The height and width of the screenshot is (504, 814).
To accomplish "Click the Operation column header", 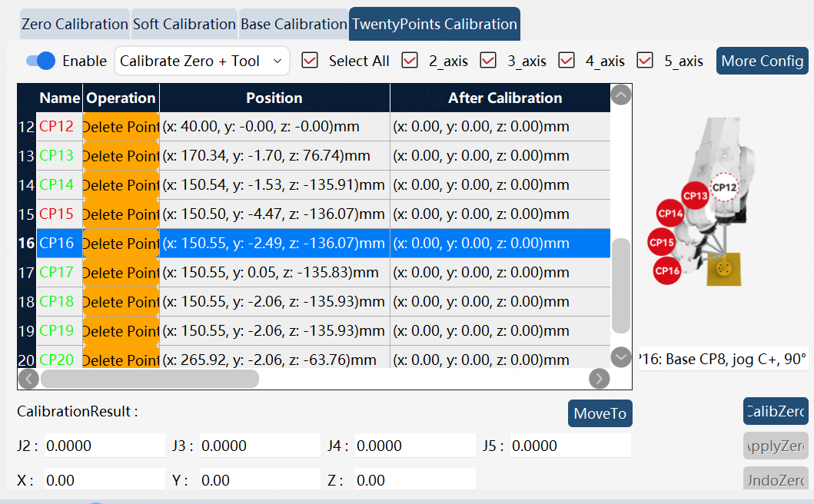I will click(121, 98).
